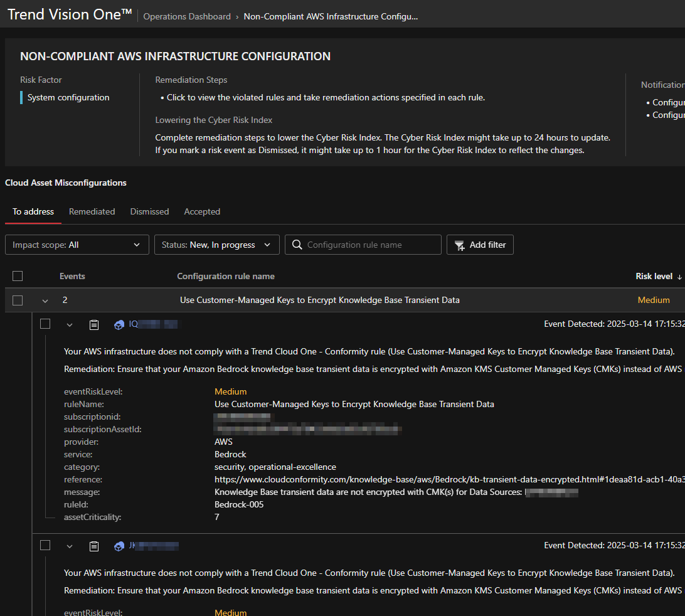Check the box for the IQ asset event
The width and height of the screenshot is (685, 616).
pos(45,324)
